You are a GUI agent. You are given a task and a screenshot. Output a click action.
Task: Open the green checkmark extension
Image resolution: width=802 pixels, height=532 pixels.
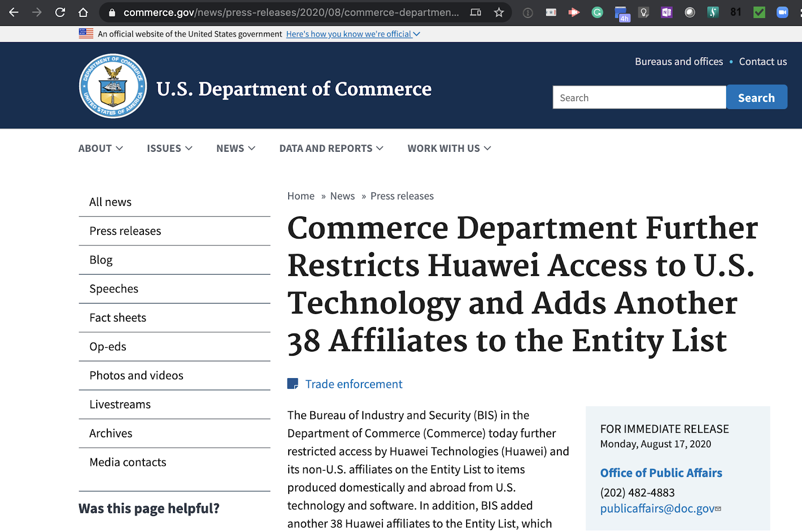click(759, 13)
